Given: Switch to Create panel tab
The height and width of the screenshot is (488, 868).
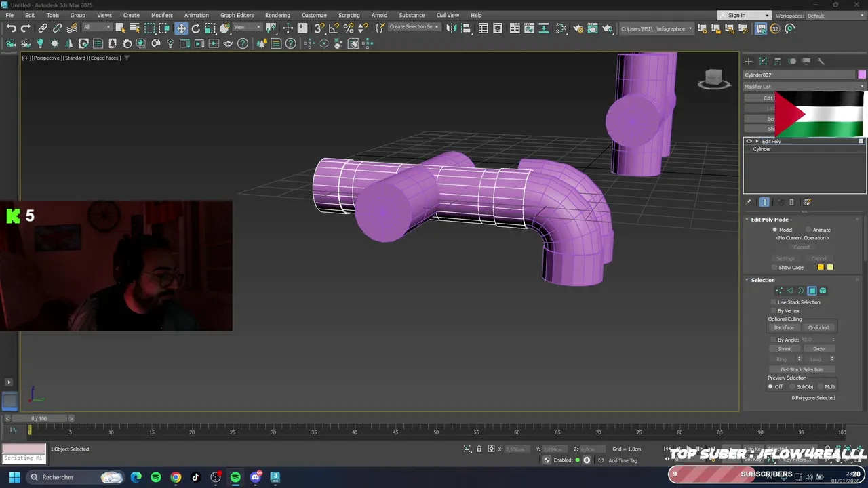Looking at the screenshot, I should tap(749, 61).
